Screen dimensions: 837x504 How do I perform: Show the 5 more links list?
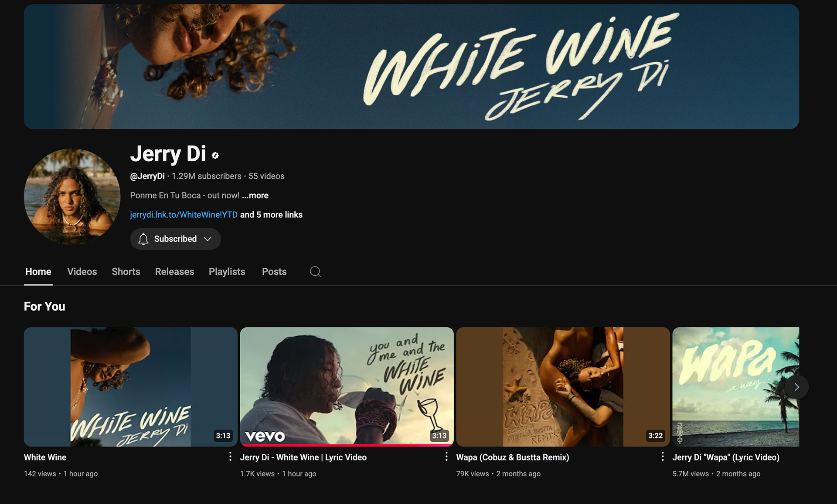(x=271, y=215)
